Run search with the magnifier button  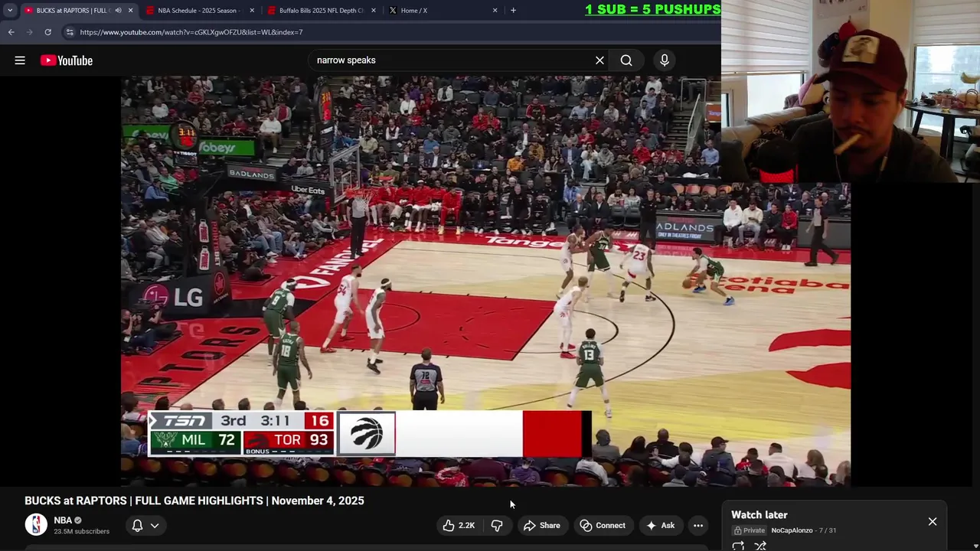tap(626, 60)
